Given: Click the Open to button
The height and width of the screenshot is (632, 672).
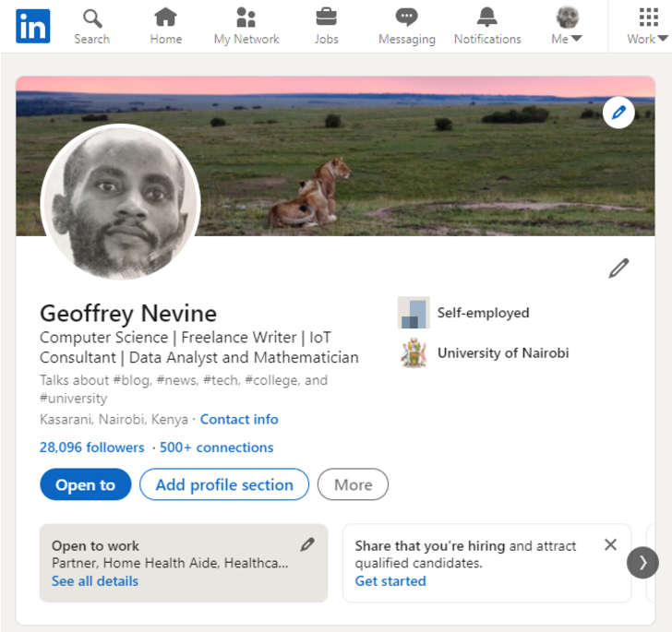Looking at the screenshot, I should pyautogui.click(x=85, y=484).
